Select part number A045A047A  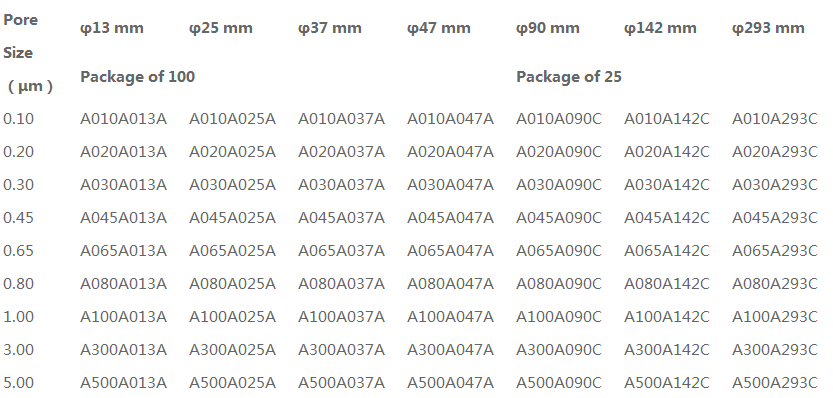coord(450,217)
